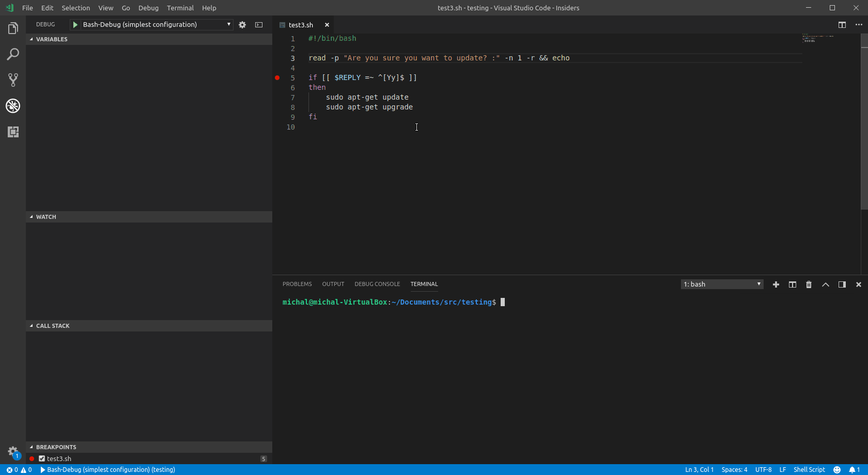Image resolution: width=868 pixels, height=475 pixels.
Task: Open the Bash-Debug configuration dropdown
Action: pos(228,24)
